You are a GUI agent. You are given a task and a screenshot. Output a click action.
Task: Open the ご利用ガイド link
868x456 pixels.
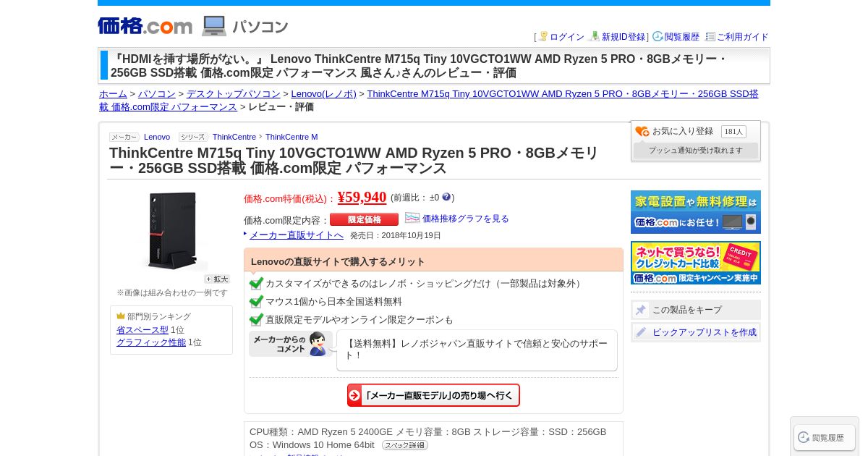coord(743,37)
